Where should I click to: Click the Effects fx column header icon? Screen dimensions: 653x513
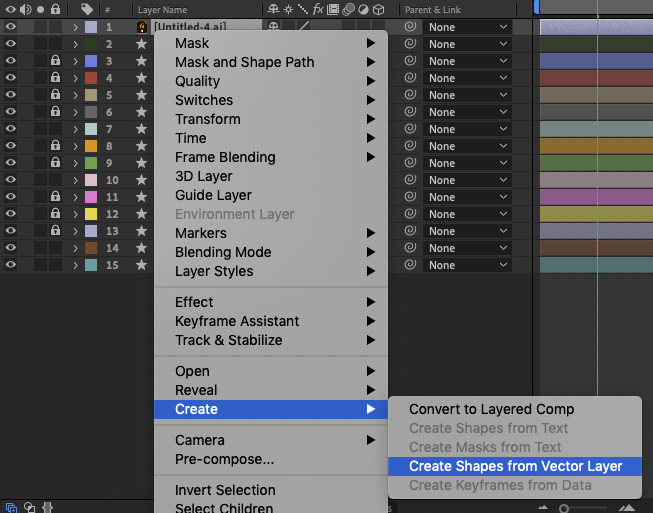click(x=316, y=9)
